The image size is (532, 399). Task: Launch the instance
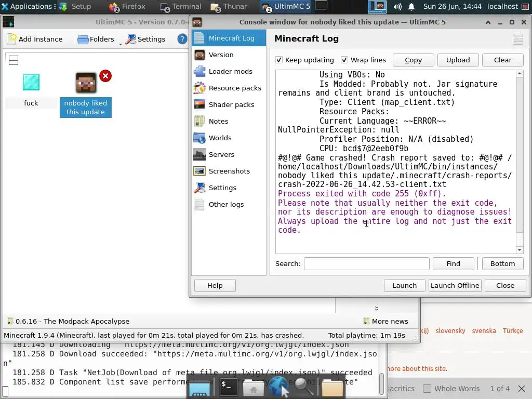pyautogui.click(x=404, y=285)
